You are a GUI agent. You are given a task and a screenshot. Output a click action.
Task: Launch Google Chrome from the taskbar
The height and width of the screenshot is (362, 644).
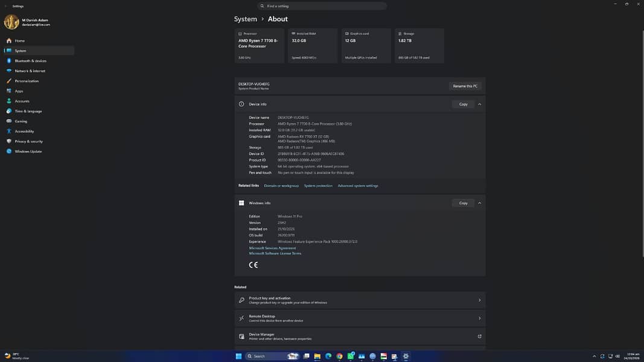pos(339,356)
